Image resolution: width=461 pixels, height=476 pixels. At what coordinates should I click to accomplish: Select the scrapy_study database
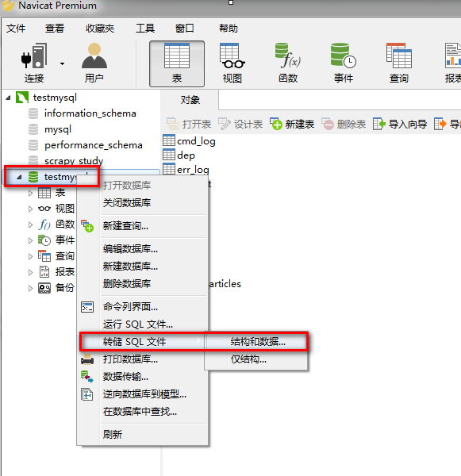point(74,160)
